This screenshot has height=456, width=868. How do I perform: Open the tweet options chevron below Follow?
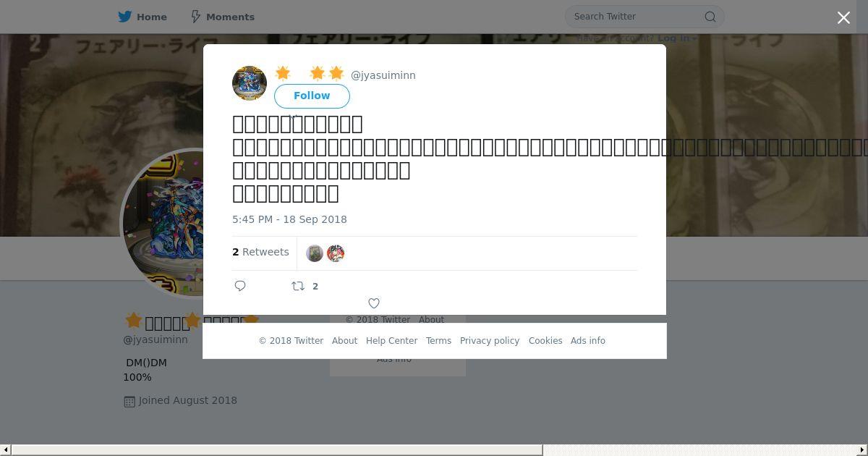point(293,116)
